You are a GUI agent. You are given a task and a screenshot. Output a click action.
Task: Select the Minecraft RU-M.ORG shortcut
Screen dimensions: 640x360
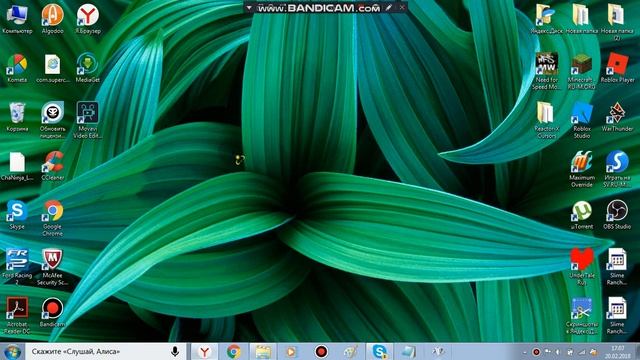582,71
